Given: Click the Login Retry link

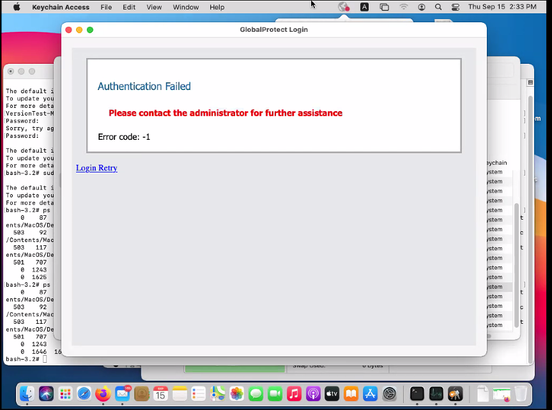Looking at the screenshot, I should pos(96,168).
